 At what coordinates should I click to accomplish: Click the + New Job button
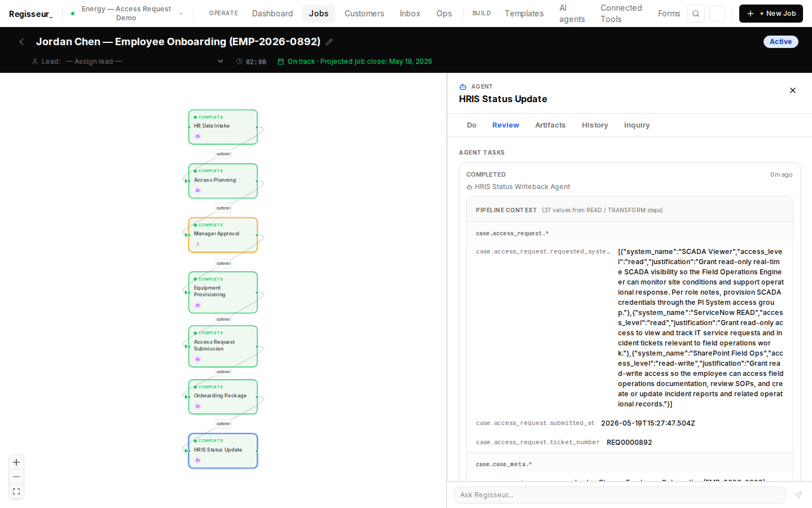pos(771,14)
